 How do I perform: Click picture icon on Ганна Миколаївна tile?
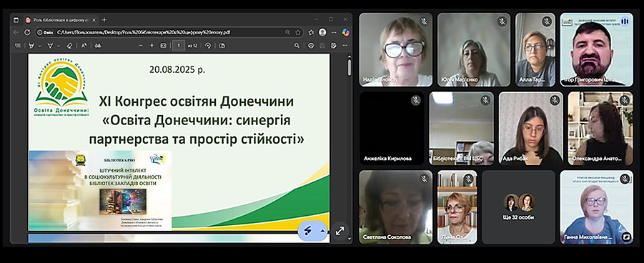tap(626, 237)
